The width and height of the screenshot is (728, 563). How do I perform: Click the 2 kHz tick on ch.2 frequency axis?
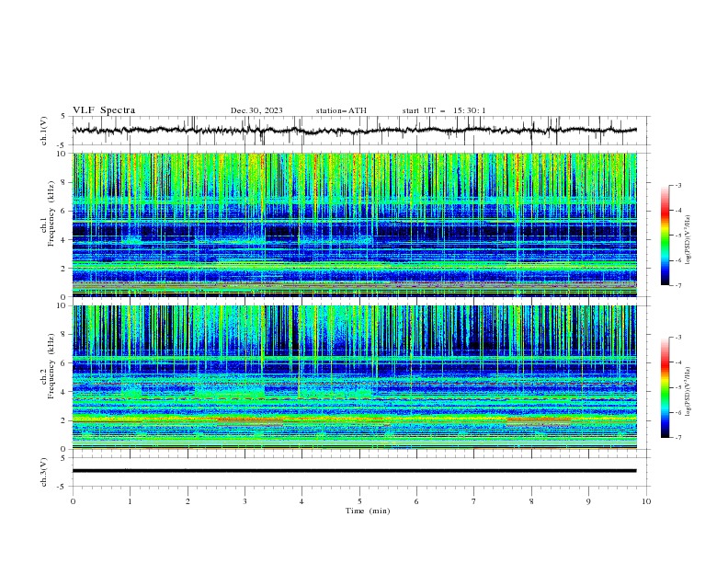65,420
